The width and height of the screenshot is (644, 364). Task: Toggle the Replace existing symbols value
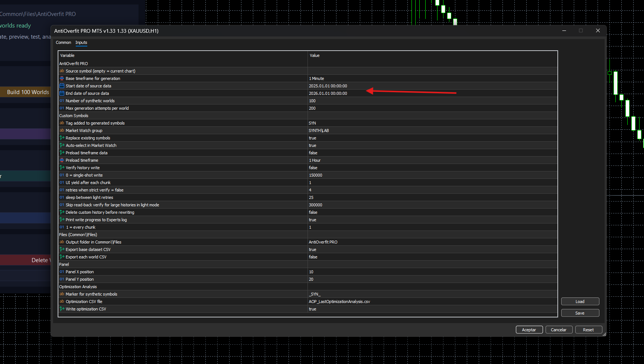tap(432, 138)
